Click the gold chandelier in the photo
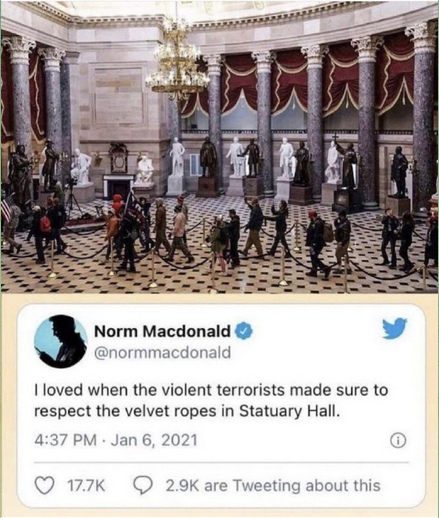 pyautogui.click(x=178, y=60)
